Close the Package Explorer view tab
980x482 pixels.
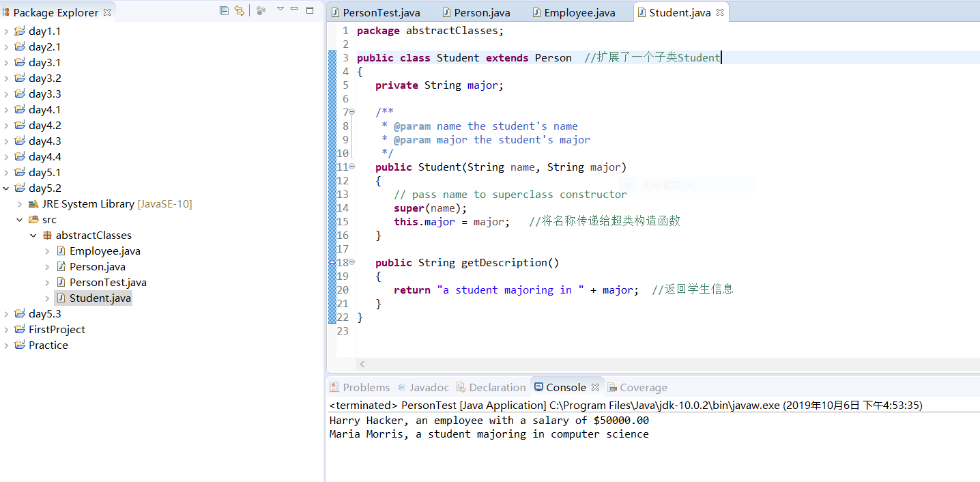pyautogui.click(x=107, y=12)
